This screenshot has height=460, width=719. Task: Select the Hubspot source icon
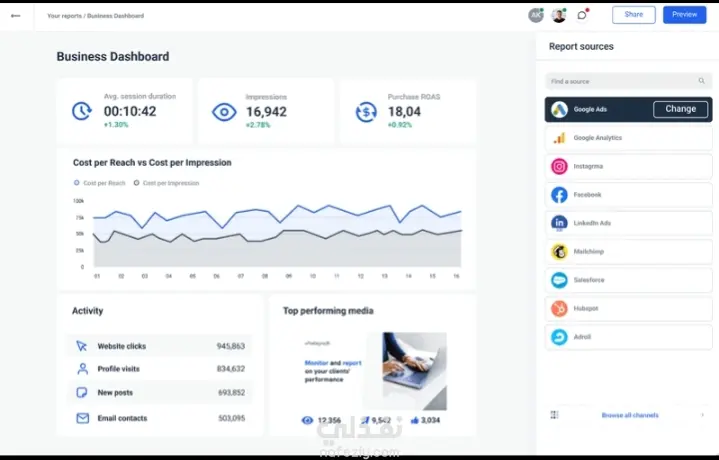559,309
